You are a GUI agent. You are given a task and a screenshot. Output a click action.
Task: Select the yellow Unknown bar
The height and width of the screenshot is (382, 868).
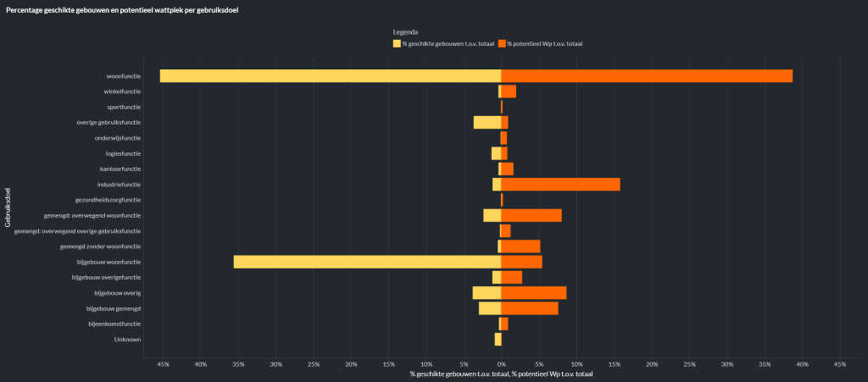pyautogui.click(x=498, y=340)
